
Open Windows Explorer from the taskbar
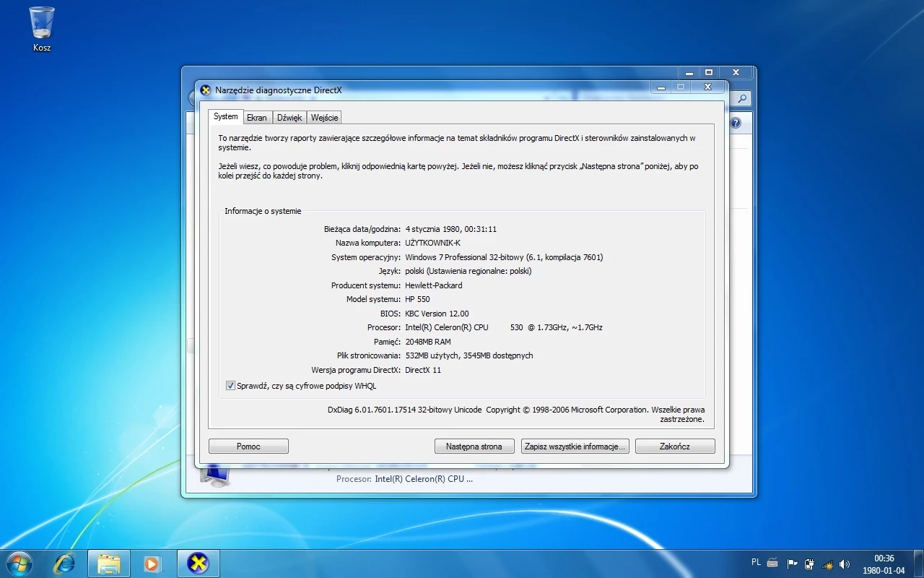click(108, 563)
